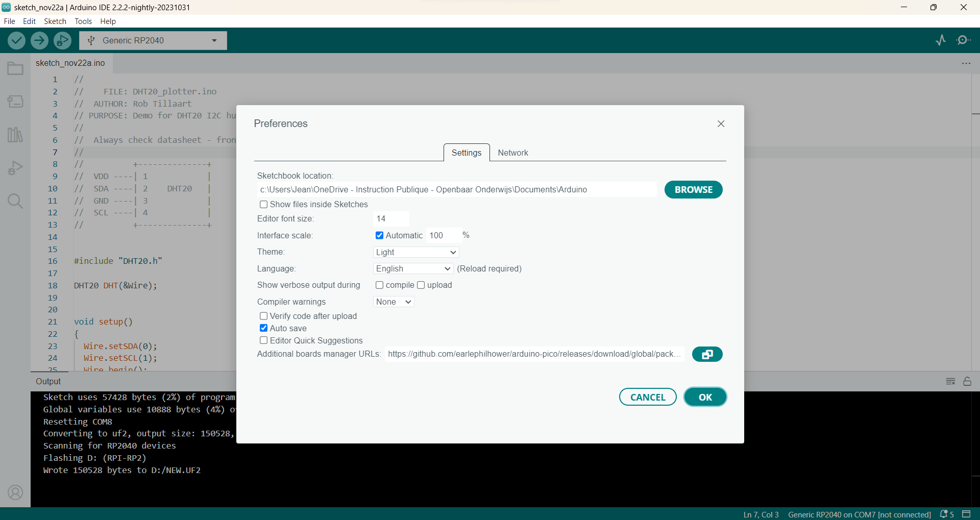Open the Generic RP2040 board selector
Screen dimensions: 980x520
(153, 40)
